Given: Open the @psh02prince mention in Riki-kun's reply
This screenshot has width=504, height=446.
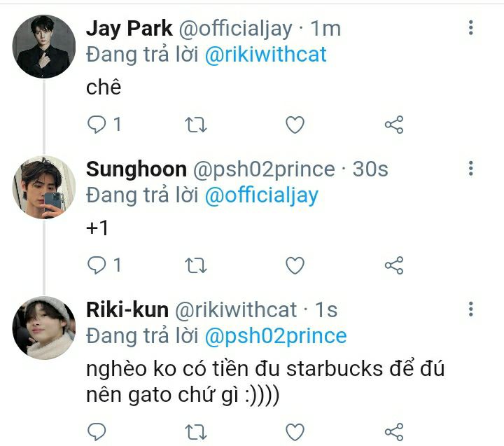Looking at the screenshot, I should tap(275, 335).
